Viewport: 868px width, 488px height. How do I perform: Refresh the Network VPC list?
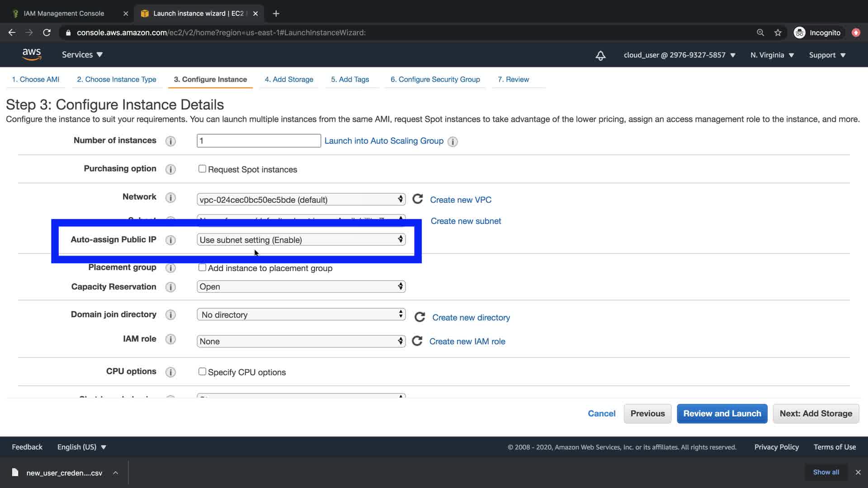417,199
